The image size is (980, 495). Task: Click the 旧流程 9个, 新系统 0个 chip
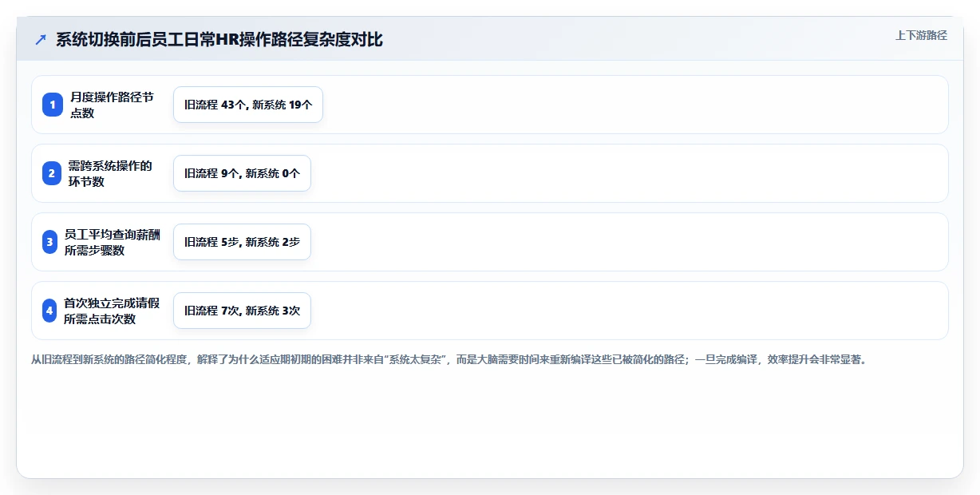click(x=242, y=173)
